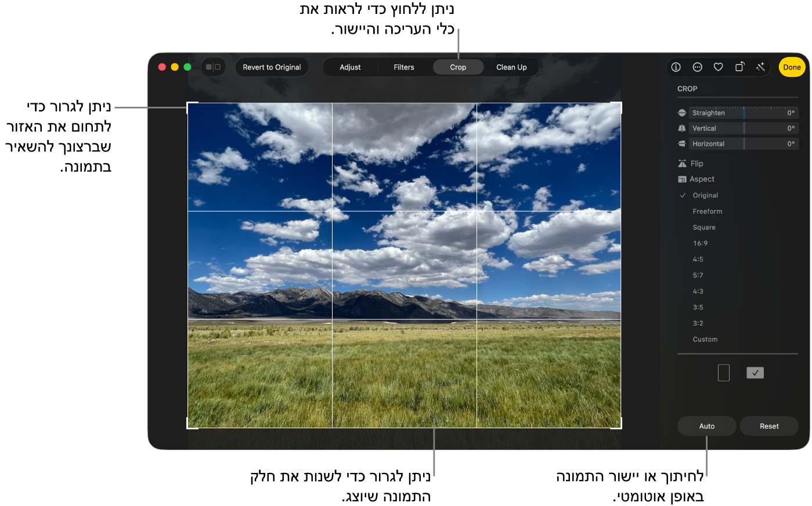
Task: Switch to the Adjust tab
Action: click(x=350, y=67)
